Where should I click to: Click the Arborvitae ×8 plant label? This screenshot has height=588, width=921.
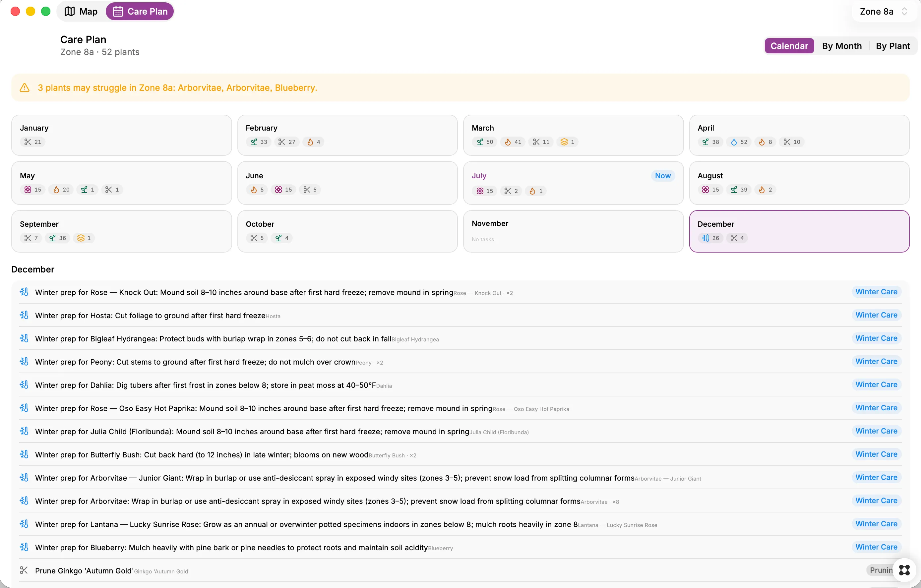tap(600, 502)
